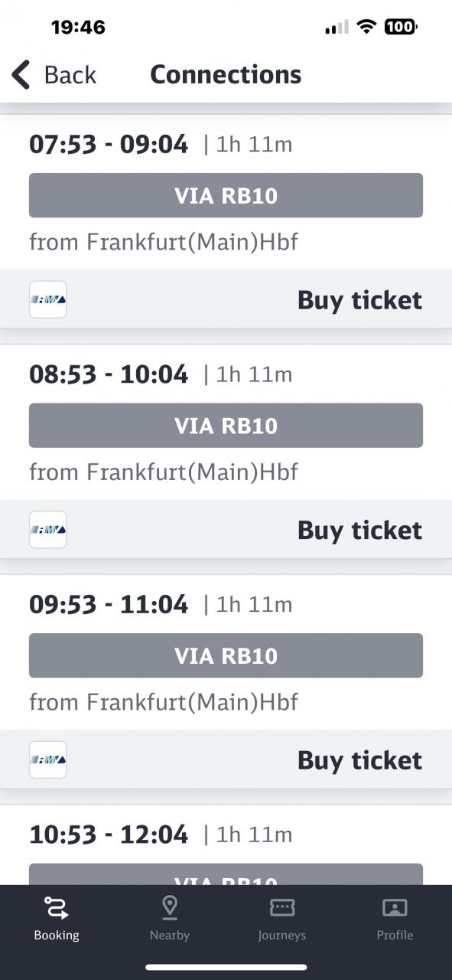The width and height of the screenshot is (452, 980).
Task: Switch to the Nearby tab
Action: click(x=170, y=918)
